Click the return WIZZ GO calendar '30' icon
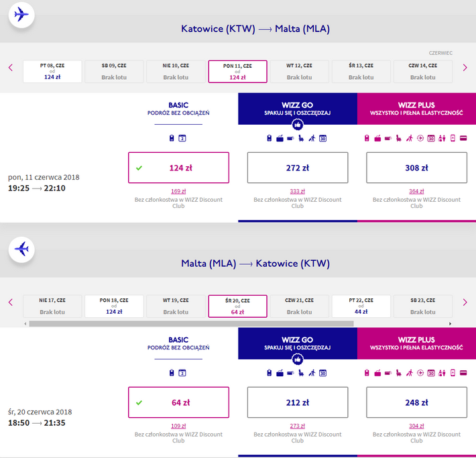Screen dimensions: 476x458 (x=322, y=374)
